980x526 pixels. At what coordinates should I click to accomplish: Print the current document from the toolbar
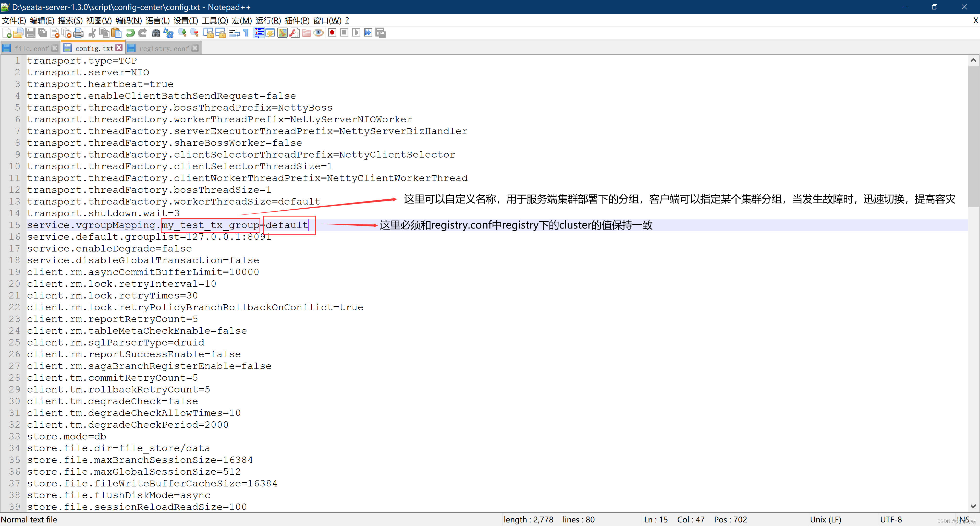click(x=79, y=33)
